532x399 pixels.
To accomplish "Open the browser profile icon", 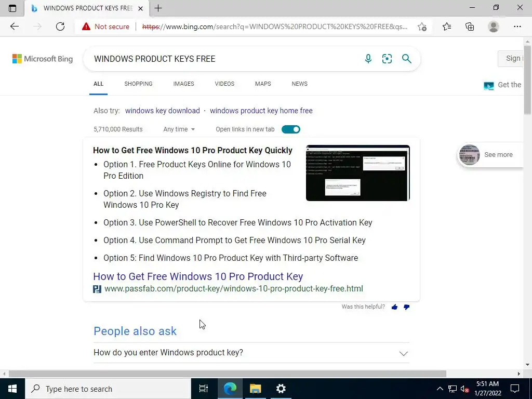I will [x=494, y=26].
